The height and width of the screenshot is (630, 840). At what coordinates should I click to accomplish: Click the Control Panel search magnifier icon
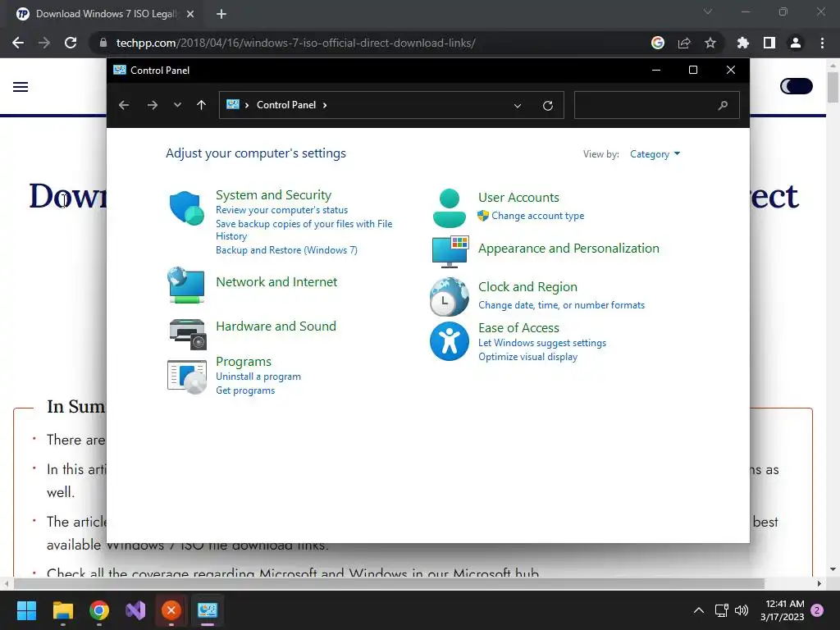pos(723,105)
